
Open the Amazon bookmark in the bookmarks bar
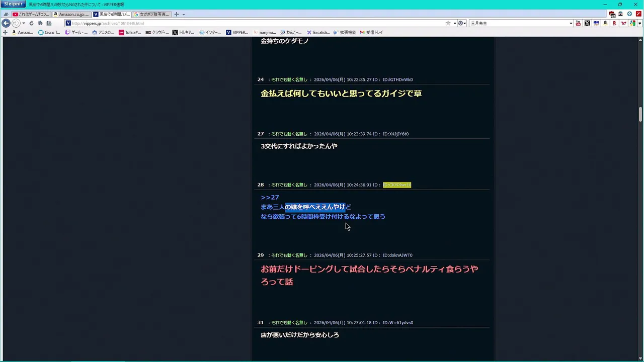point(22,32)
